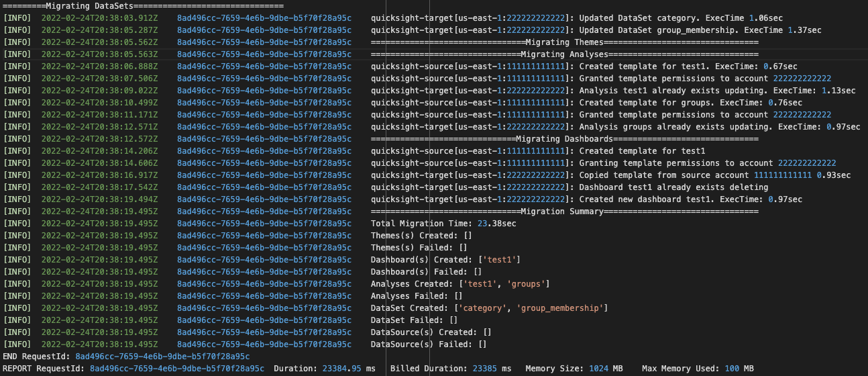Viewport: 868px width, 376px height.
Task: Select timestamp 2022-02-24T20:38:19.494Z
Action: [x=99, y=199]
